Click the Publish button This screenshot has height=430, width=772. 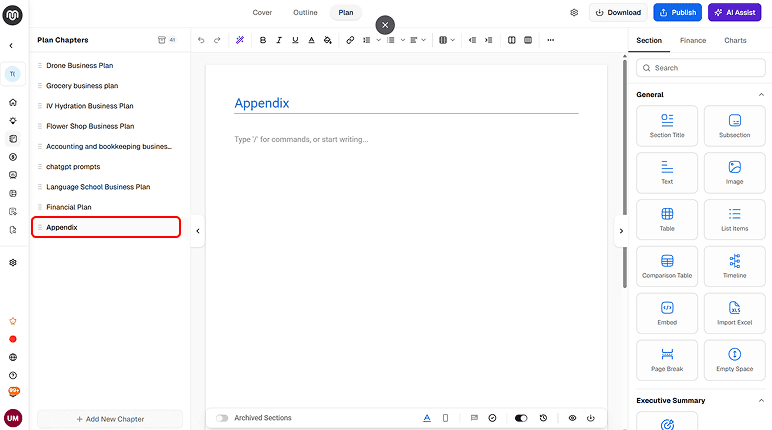677,13
